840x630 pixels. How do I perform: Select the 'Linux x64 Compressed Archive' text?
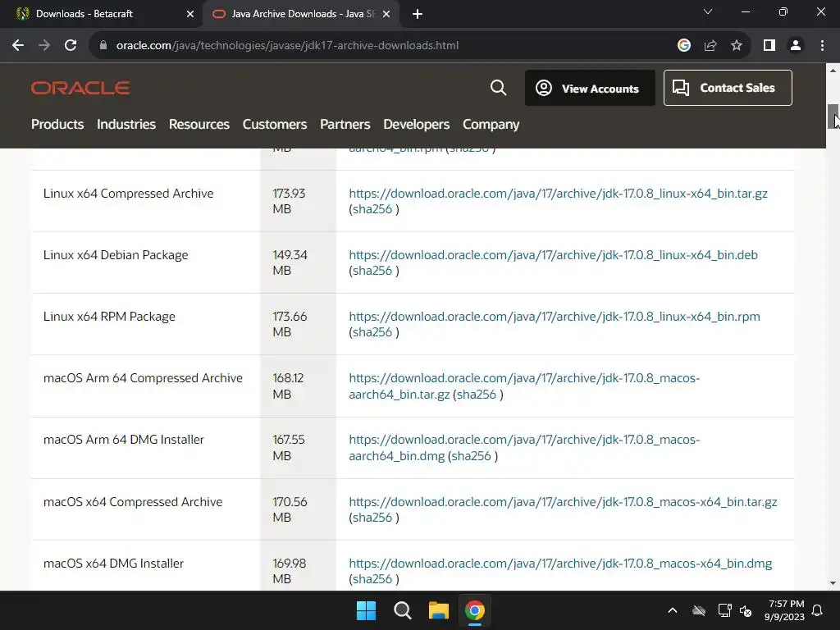pos(129,194)
